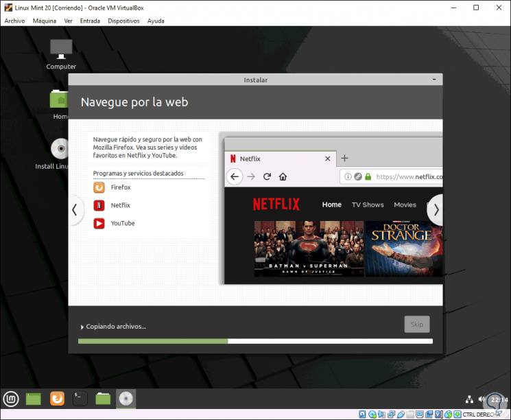Click the Programas y servicios destacados heading
511x420 pixels.
(138, 174)
